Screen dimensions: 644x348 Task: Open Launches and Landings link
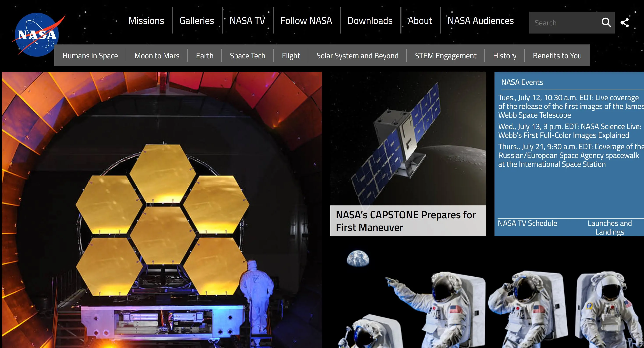click(x=609, y=227)
